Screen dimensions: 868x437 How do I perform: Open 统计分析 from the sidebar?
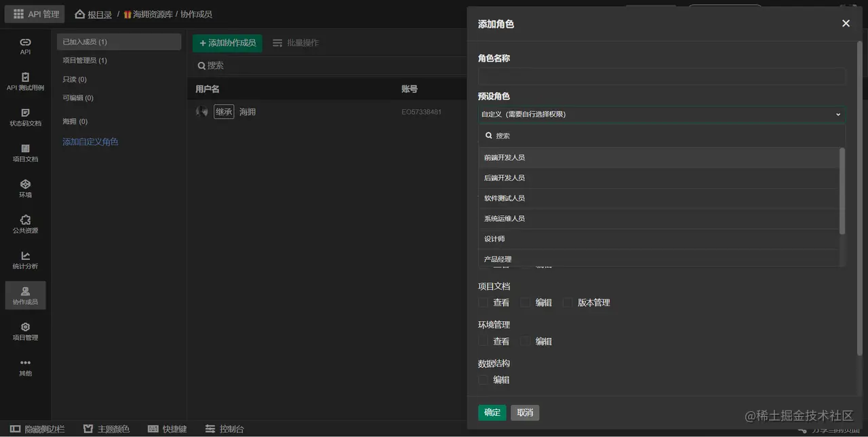[25, 262]
